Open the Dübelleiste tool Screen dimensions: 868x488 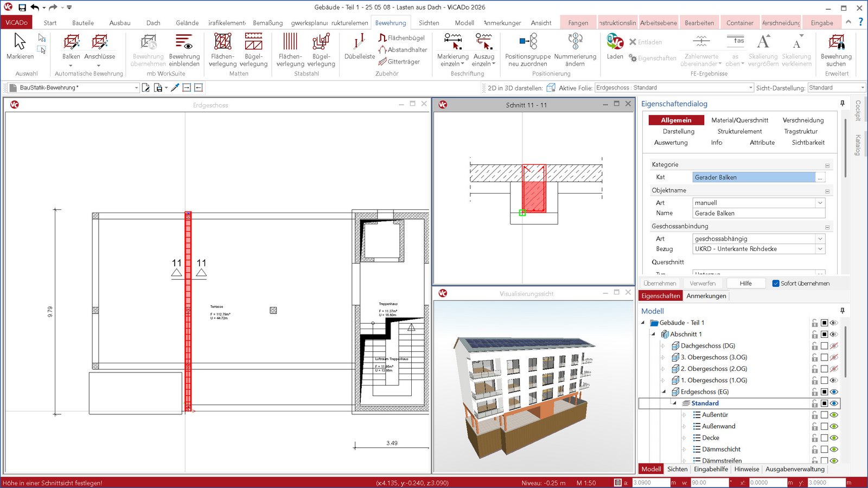359,42
